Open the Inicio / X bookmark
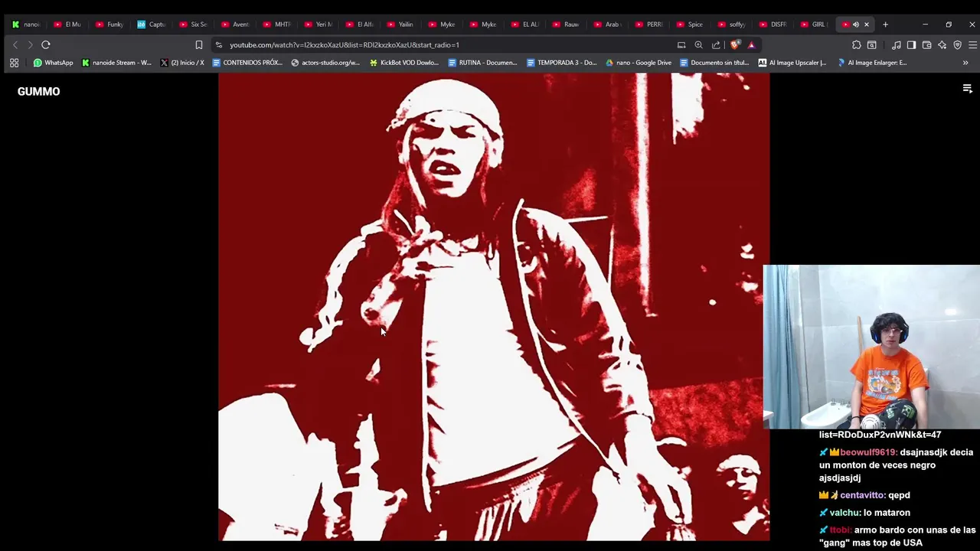 coord(182,63)
